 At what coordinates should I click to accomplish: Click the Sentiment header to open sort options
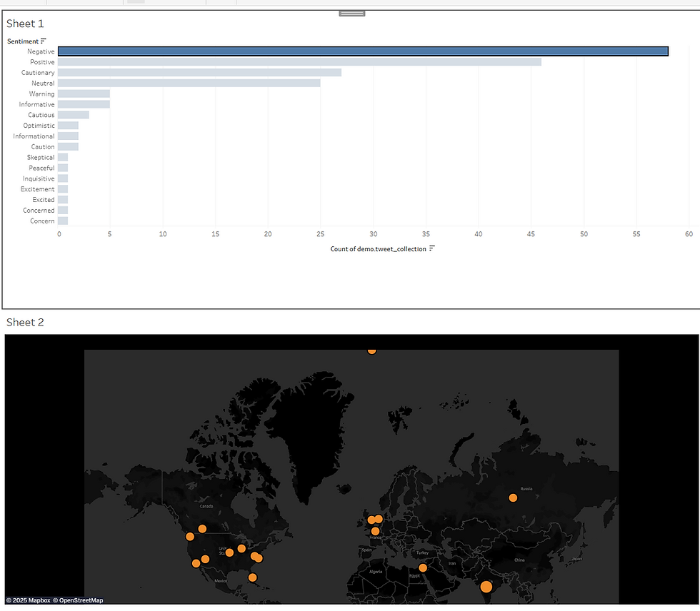tap(21, 41)
